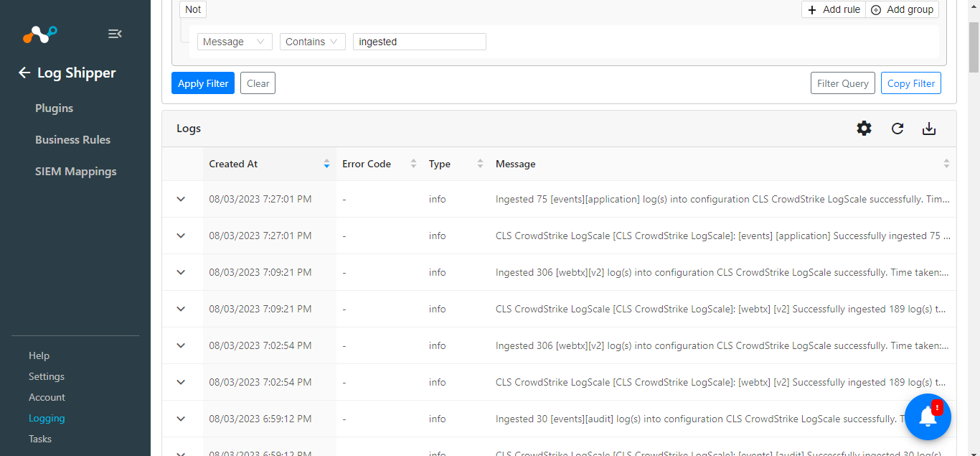The height and width of the screenshot is (456, 980).
Task: Refresh the logs table
Action: tap(897, 129)
